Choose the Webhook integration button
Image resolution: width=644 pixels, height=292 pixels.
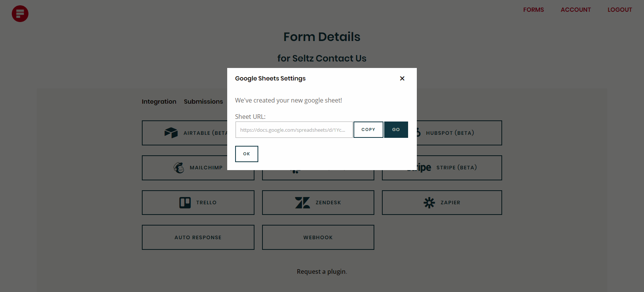click(318, 237)
